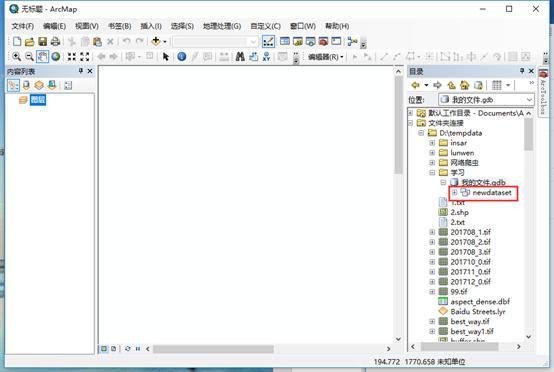The width and height of the screenshot is (554, 372).
Task: Open the 自定义(C) menu
Action: (265, 26)
